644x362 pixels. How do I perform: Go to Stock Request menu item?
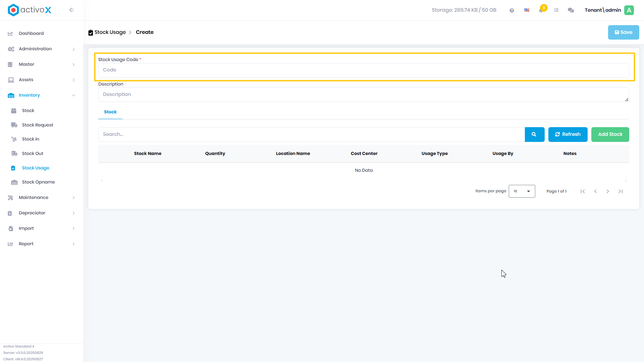pos(38,125)
